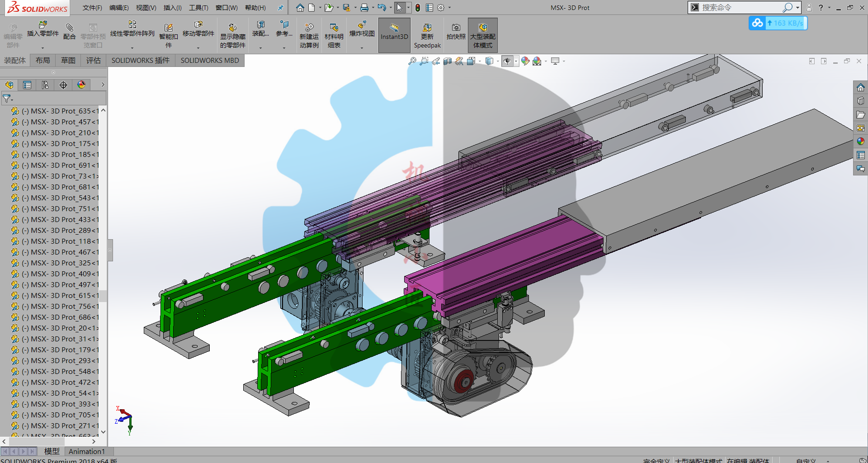Screen dimensions: 868x463
Task: Open DimXpertManager crosshair tab
Action: (x=63, y=85)
